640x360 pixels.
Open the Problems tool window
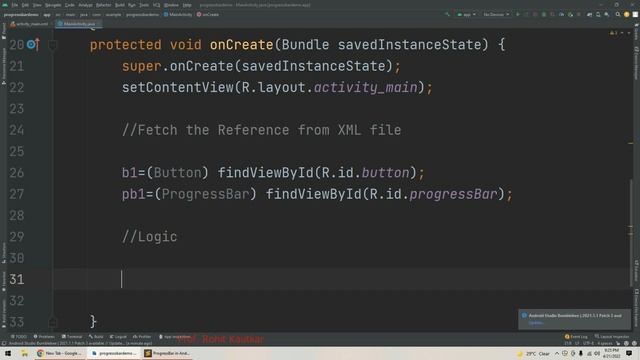pos(44,337)
